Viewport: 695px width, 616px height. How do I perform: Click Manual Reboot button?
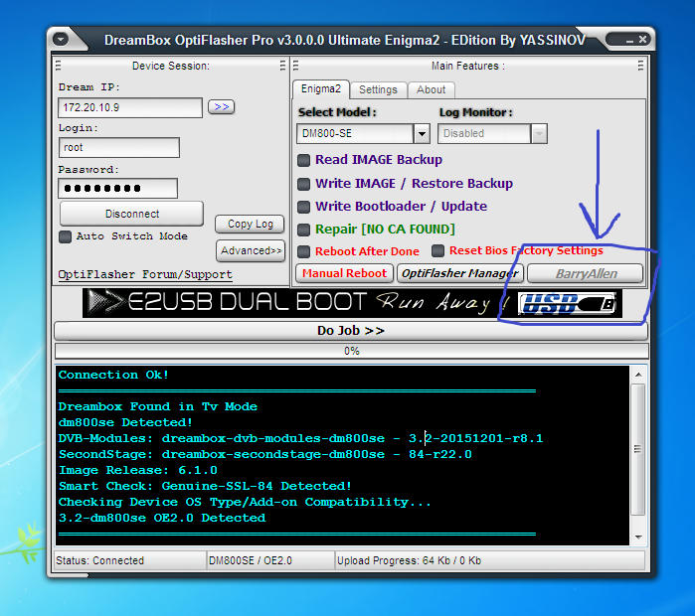point(344,273)
